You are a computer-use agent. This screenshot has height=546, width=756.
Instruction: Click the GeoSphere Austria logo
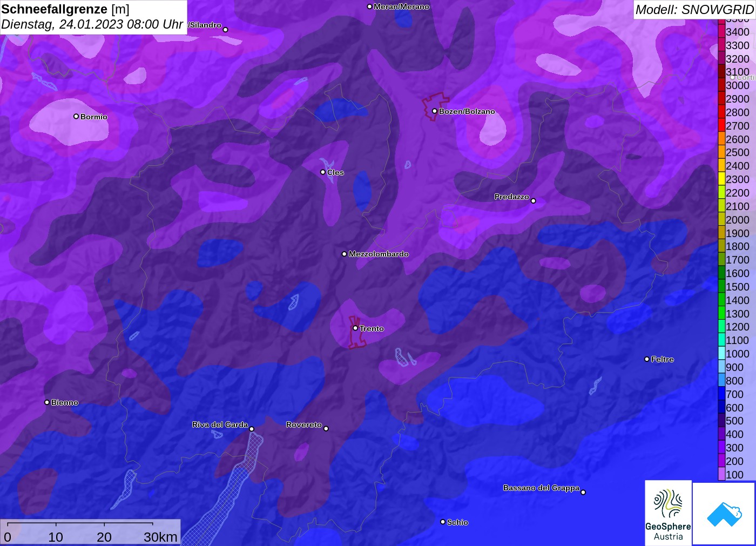tap(668, 513)
